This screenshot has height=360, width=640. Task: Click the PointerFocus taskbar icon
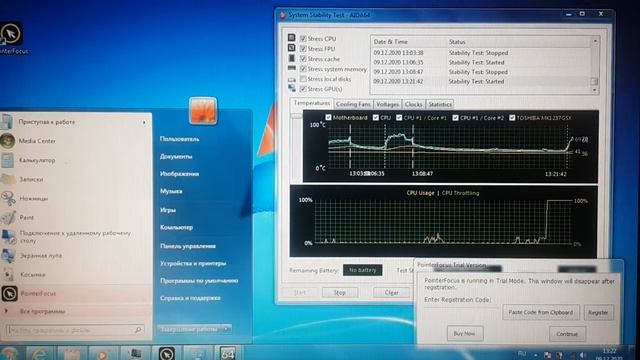(167, 353)
